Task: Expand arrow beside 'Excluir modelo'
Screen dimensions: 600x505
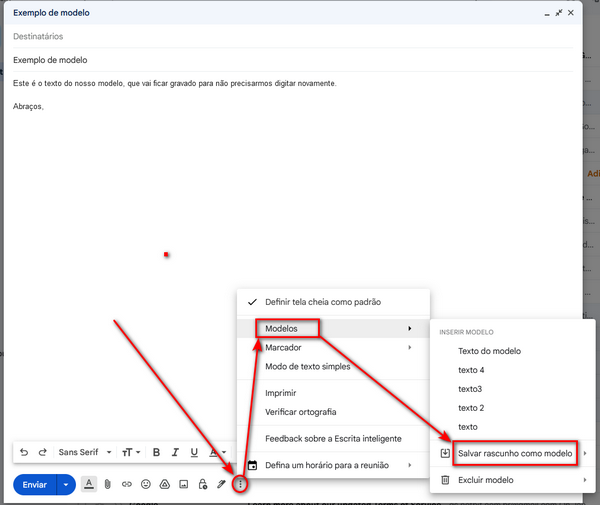Action: (585, 480)
